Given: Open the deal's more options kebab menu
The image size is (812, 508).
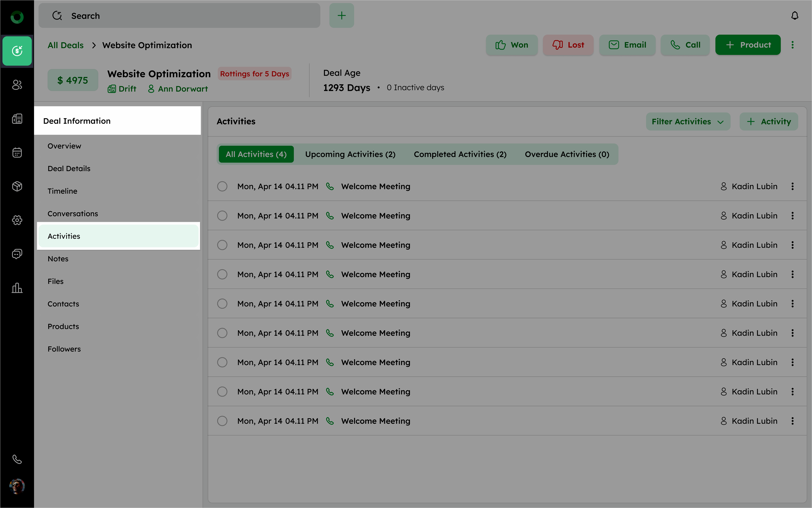Looking at the screenshot, I should pyautogui.click(x=793, y=45).
